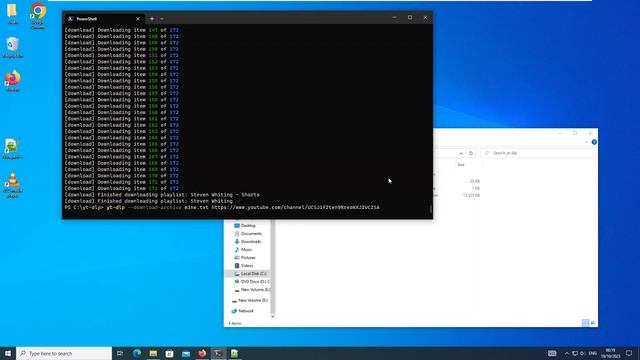Select Videos in the Explorer sidebar

[247, 266]
